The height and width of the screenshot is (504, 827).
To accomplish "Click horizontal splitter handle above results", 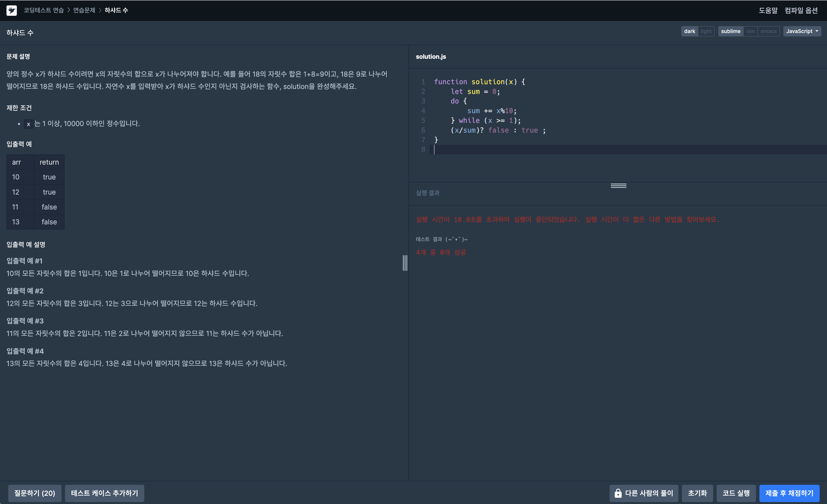I will tap(618, 185).
